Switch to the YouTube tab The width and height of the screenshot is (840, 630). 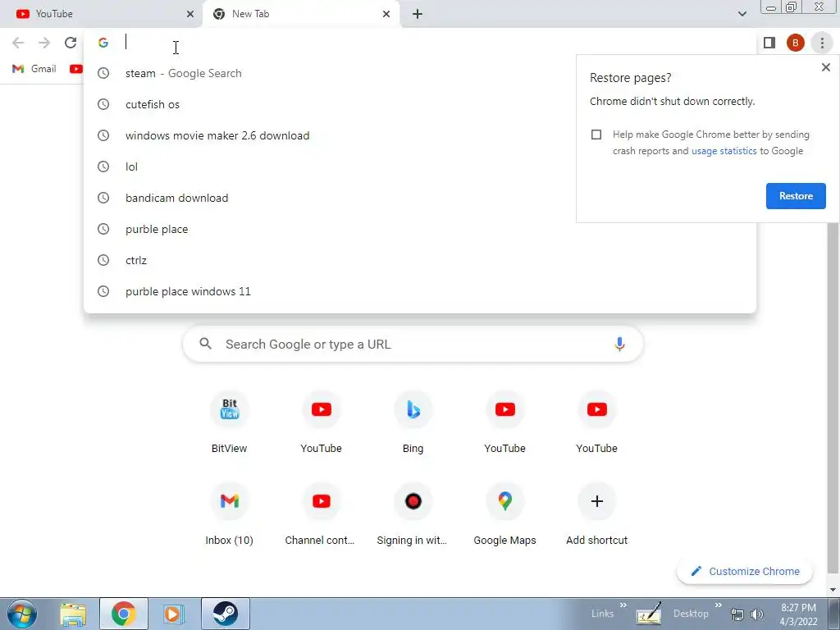coord(101,14)
